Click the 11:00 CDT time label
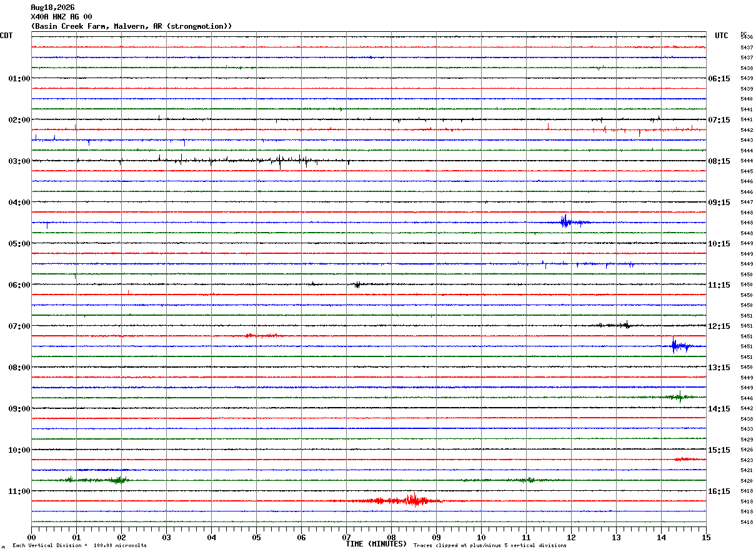This screenshot has width=756, height=554. point(19,491)
